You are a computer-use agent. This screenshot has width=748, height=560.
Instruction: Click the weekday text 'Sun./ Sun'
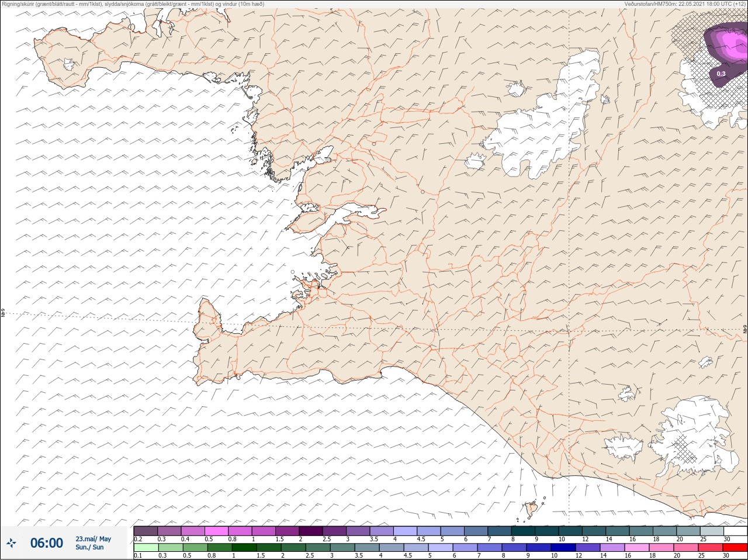point(89,547)
